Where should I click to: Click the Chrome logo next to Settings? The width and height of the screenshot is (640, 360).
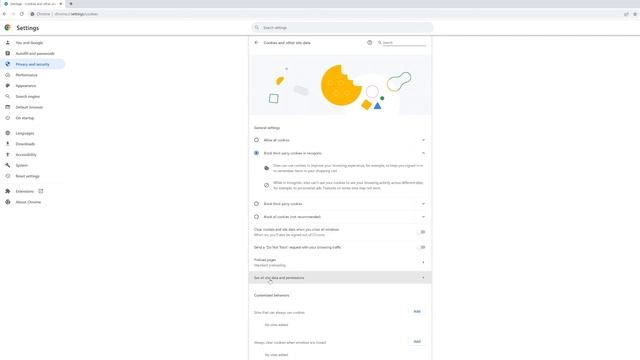pyautogui.click(x=7, y=28)
